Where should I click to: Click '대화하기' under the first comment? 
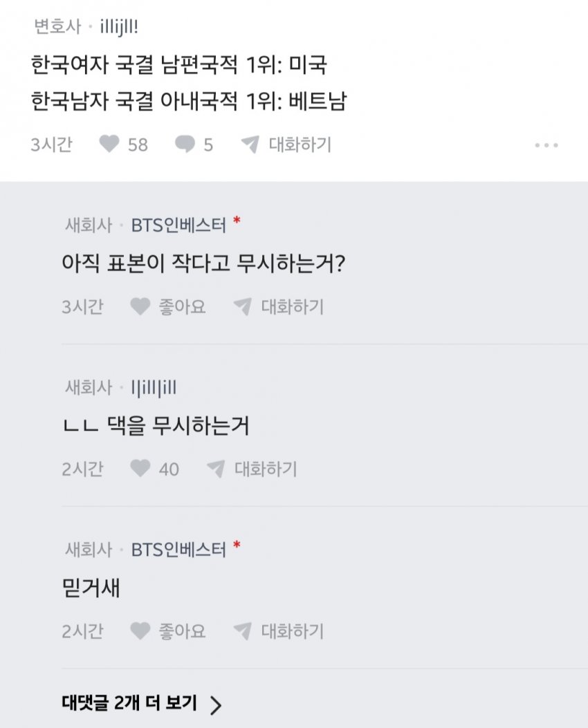(292, 307)
